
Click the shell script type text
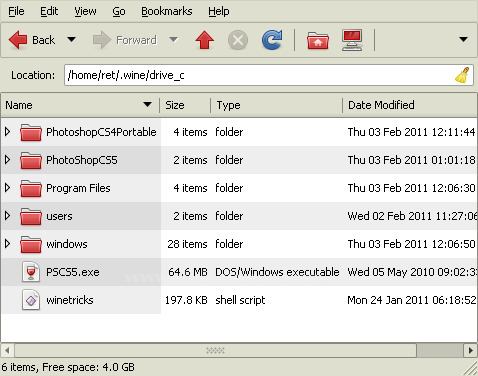click(240, 300)
